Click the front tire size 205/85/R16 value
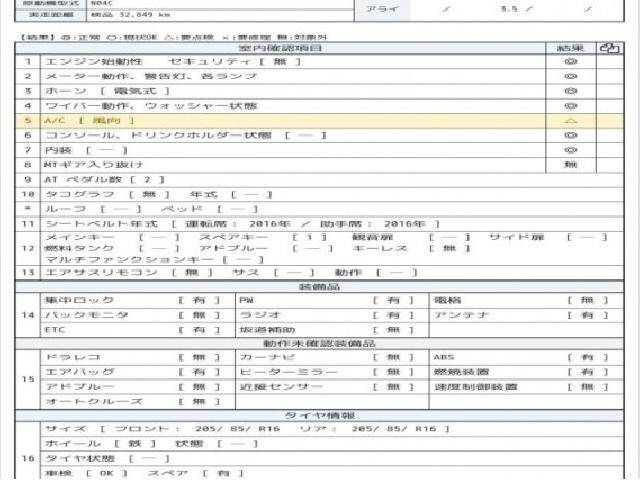The image size is (640, 480). click(x=237, y=429)
